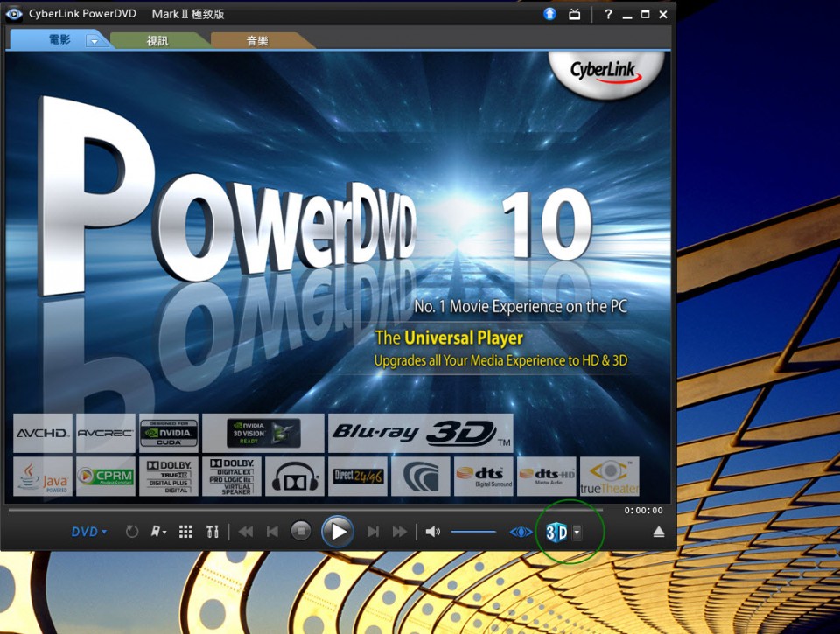Toggle TrueTheater eye effects icon

tap(521, 532)
